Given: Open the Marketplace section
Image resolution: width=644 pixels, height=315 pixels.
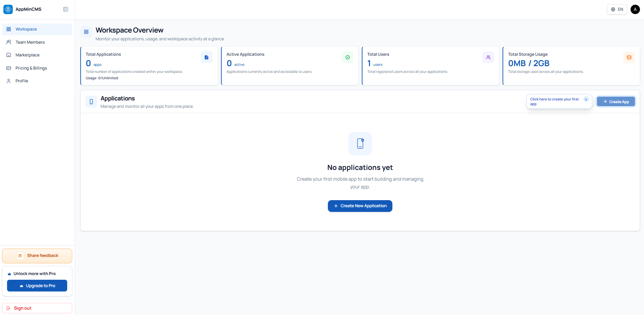Looking at the screenshot, I should coord(37,55).
